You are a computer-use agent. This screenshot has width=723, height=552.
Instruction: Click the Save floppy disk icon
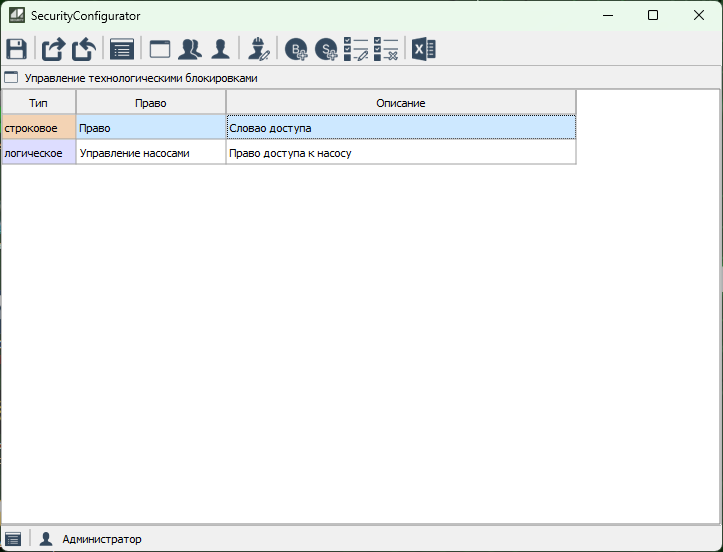click(16, 49)
